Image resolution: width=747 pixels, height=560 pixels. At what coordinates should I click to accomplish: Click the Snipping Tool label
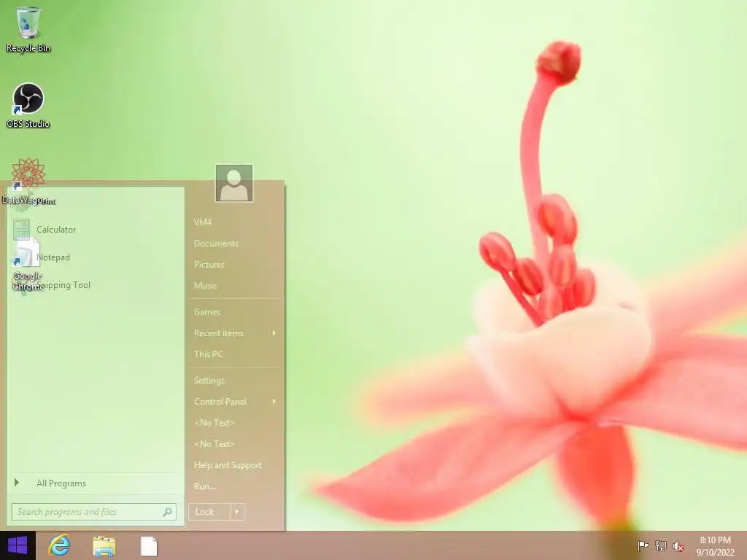click(x=63, y=285)
